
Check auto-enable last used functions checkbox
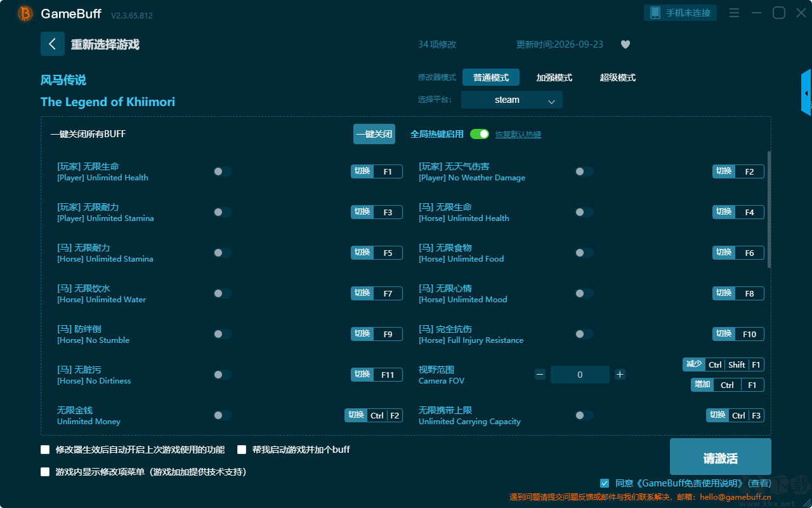click(45, 450)
